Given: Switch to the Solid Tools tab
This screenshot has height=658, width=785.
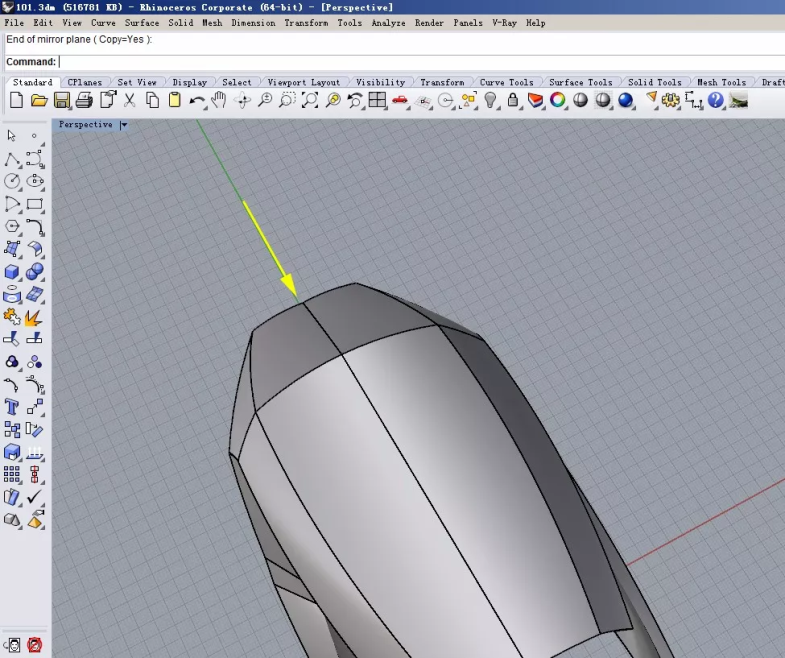Looking at the screenshot, I should 654,82.
